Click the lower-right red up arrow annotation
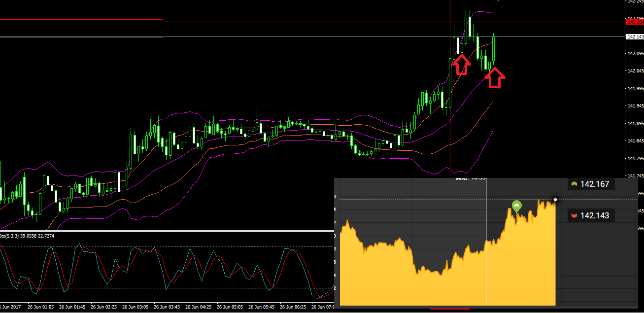This screenshot has width=644, height=313. pyautogui.click(x=495, y=78)
